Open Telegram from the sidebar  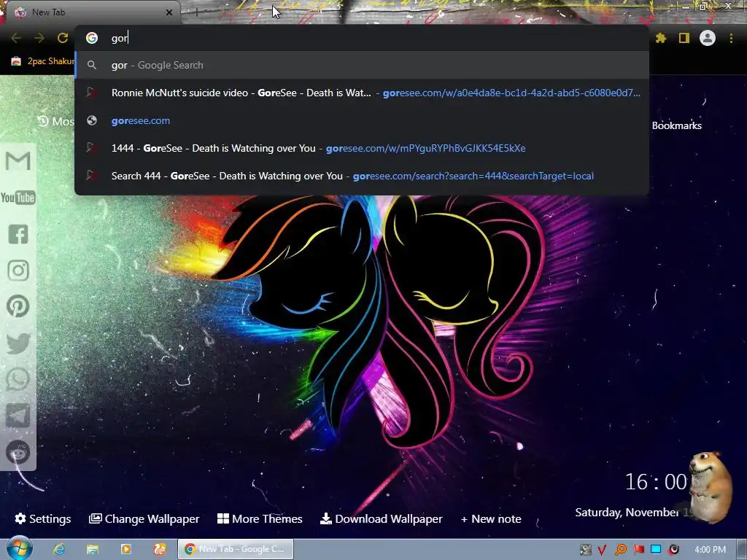coord(18,416)
